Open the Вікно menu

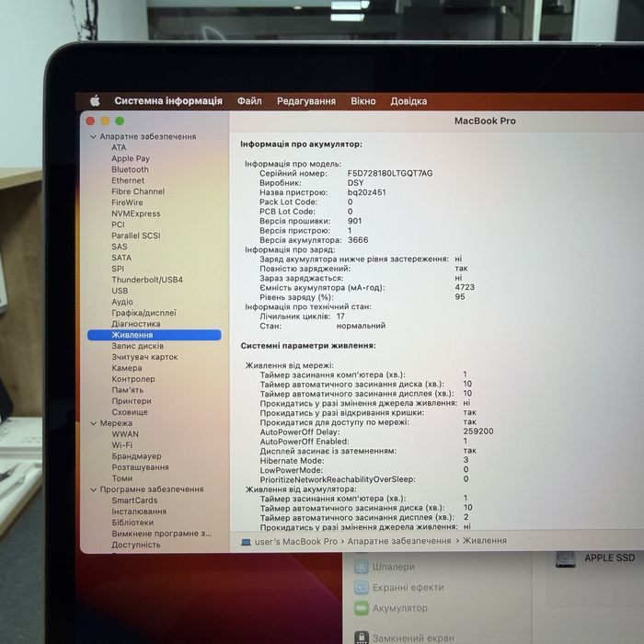[x=363, y=101]
